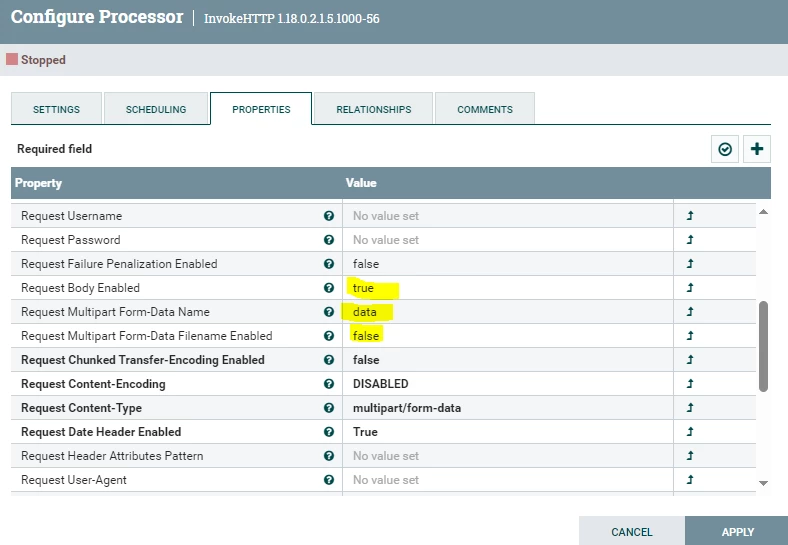This screenshot has height=545, width=788.
Task: Edit the Request Username value field
Action: [508, 216]
